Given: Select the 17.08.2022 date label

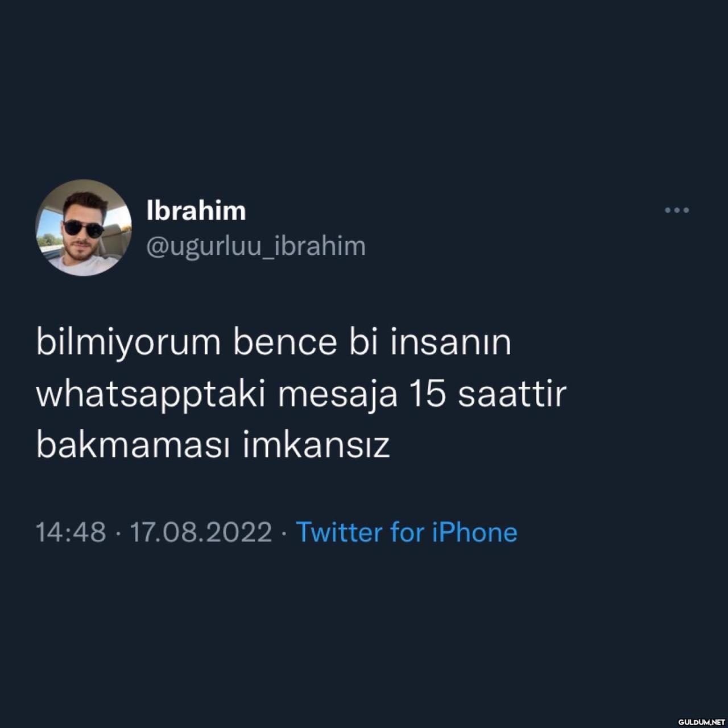Looking at the screenshot, I should 201,532.
